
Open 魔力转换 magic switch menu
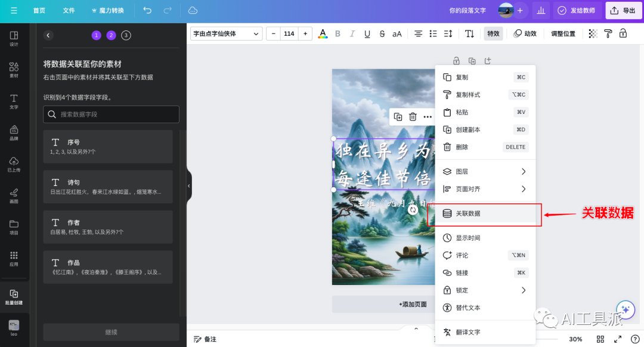(x=108, y=11)
